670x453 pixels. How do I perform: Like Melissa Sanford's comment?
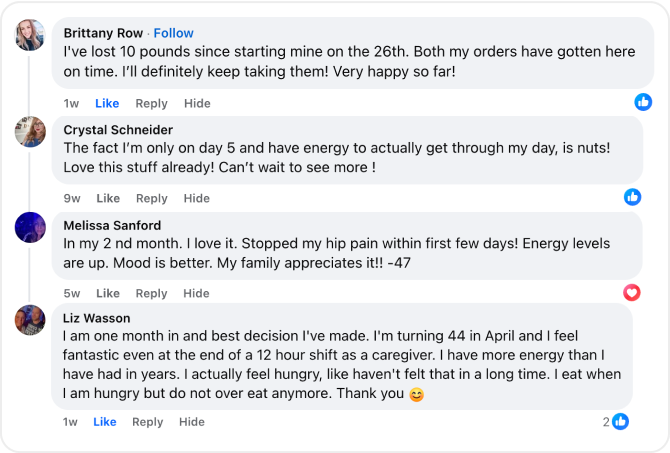[108, 293]
